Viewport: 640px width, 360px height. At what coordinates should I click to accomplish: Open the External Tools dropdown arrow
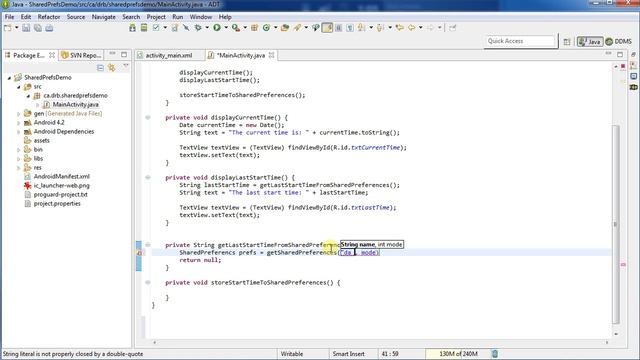pos(245,28)
